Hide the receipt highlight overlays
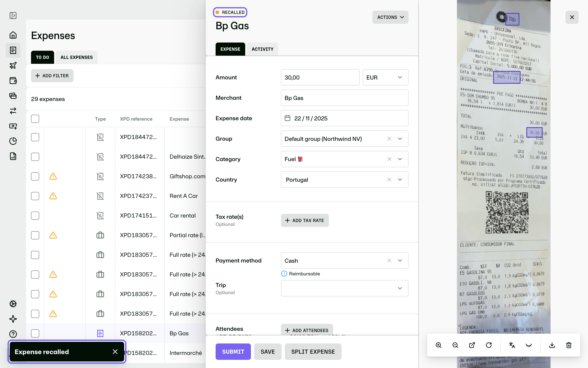The image size is (588, 368). (x=529, y=345)
